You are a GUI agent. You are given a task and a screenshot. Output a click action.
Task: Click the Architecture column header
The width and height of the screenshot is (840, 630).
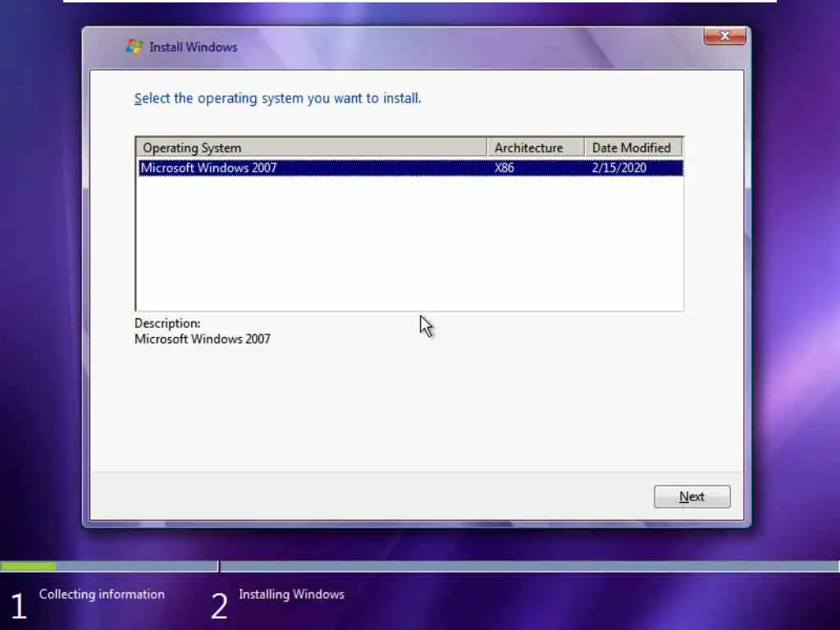pyautogui.click(x=536, y=148)
